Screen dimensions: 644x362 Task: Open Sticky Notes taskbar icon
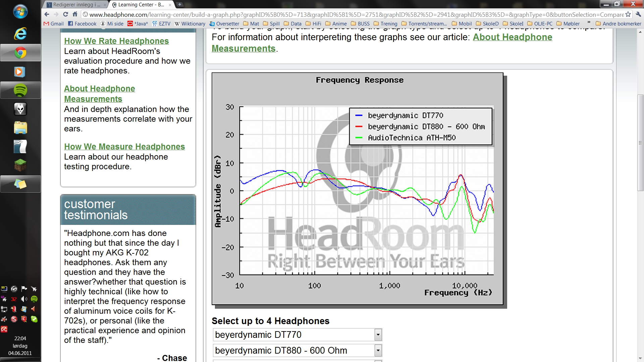(x=20, y=184)
